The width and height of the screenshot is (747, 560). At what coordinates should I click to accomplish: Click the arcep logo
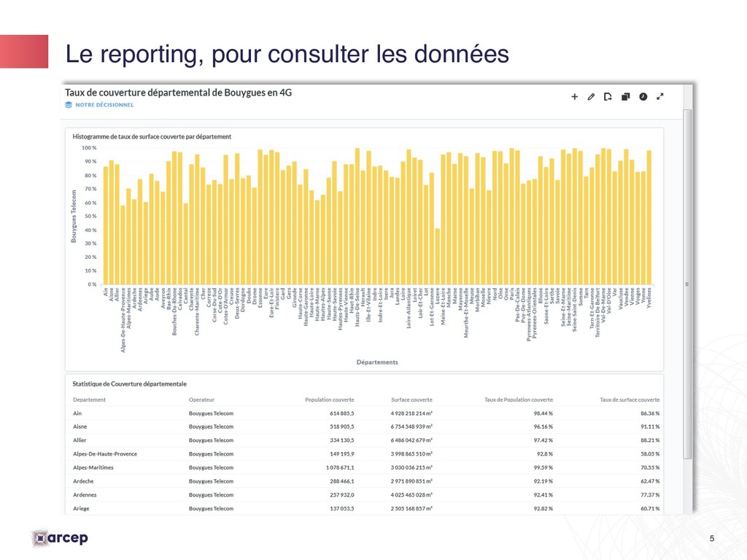click(60, 538)
